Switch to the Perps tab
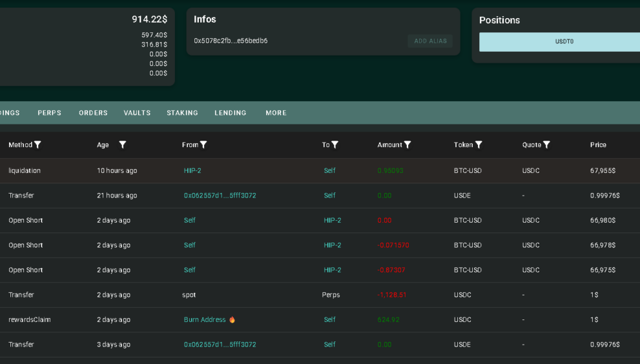Viewport: 640px width, 364px height. (x=50, y=113)
